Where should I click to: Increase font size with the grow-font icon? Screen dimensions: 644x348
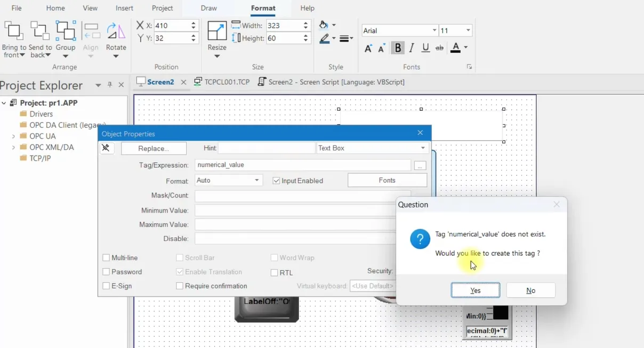pos(368,48)
